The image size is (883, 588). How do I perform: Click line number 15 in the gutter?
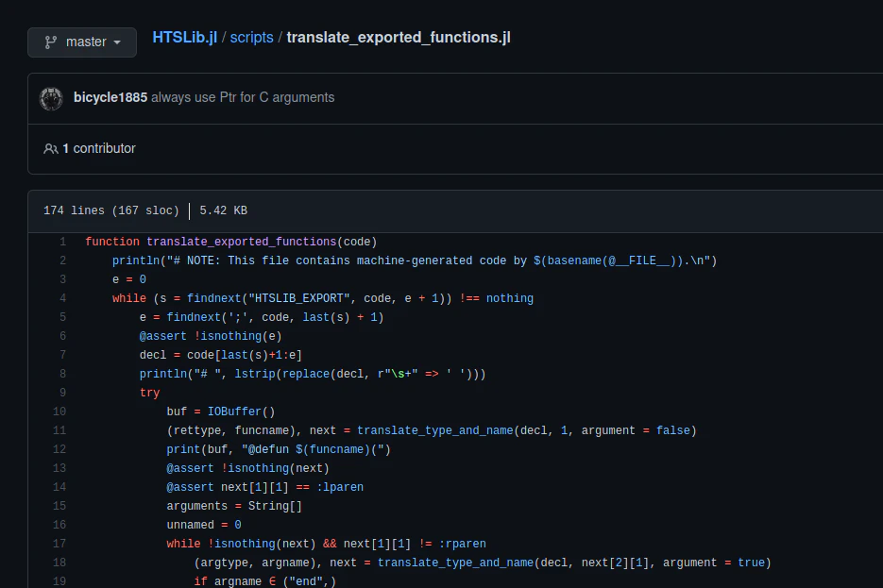(x=59, y=506)
